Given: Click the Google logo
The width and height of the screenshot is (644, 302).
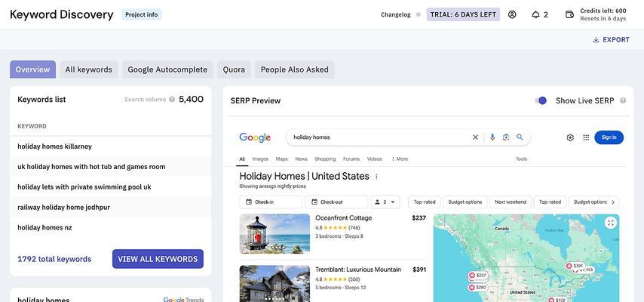Looking at the screenshot, I should tap(255, 138).
